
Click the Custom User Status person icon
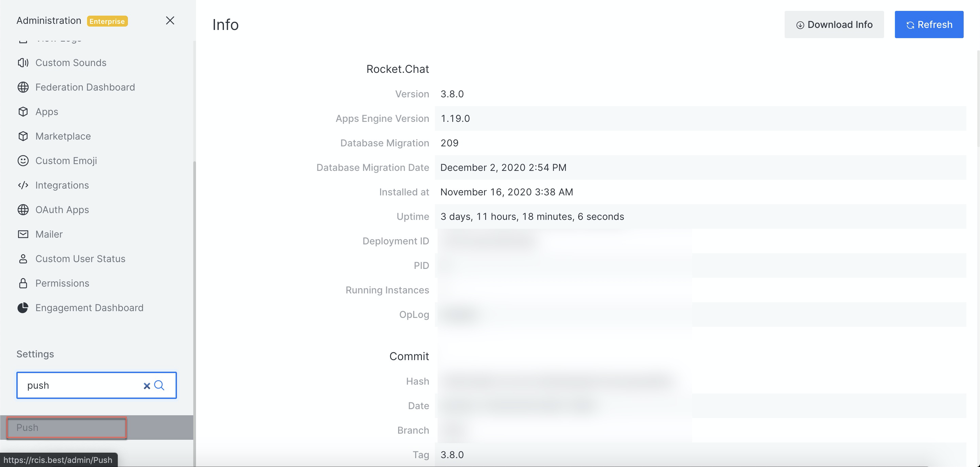(x=23, y=259)
